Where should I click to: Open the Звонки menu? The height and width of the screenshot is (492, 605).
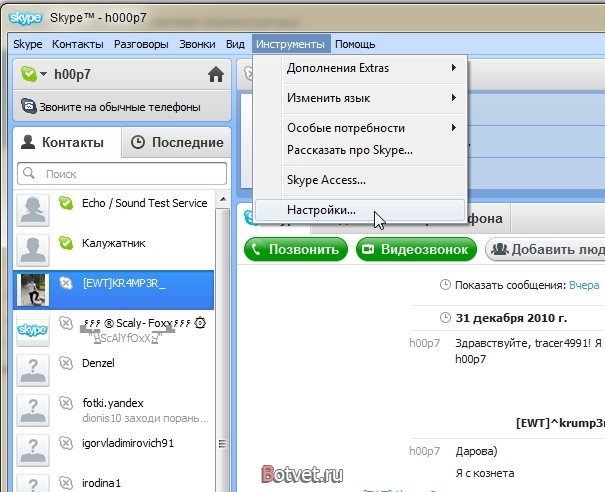[x=197, y=44]
